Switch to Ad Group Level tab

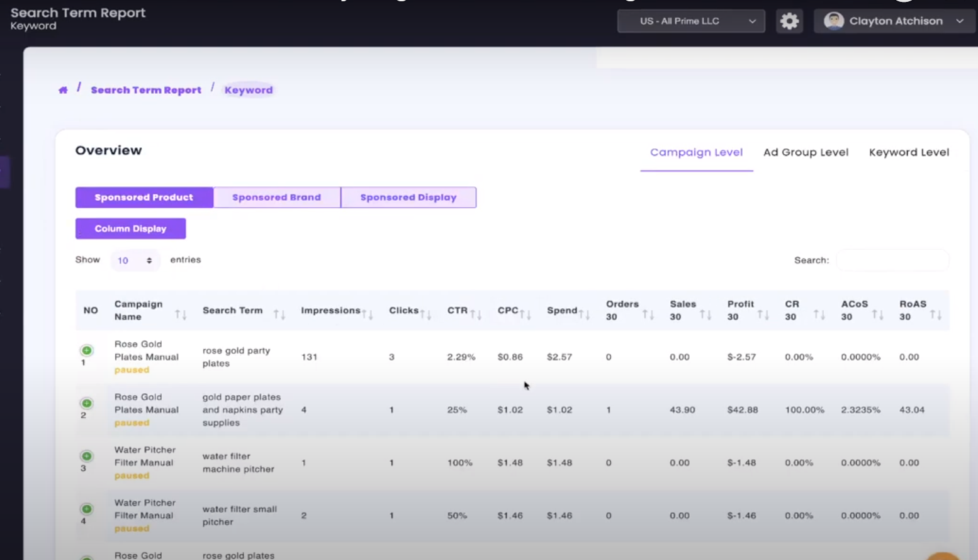click(x=806, y=152)
